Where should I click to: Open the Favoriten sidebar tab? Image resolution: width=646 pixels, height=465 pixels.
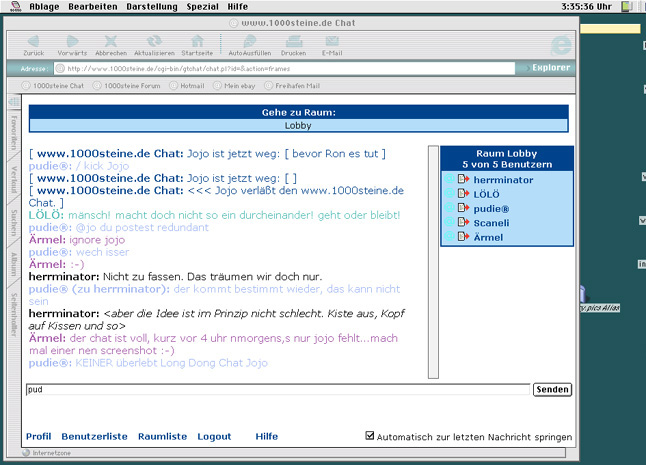coord(14,132)
